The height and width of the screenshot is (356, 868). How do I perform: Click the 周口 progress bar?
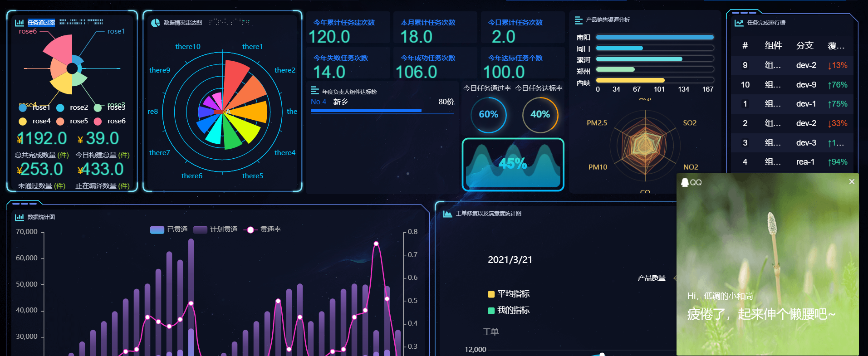pyautogui.click(x=655, y=48)
